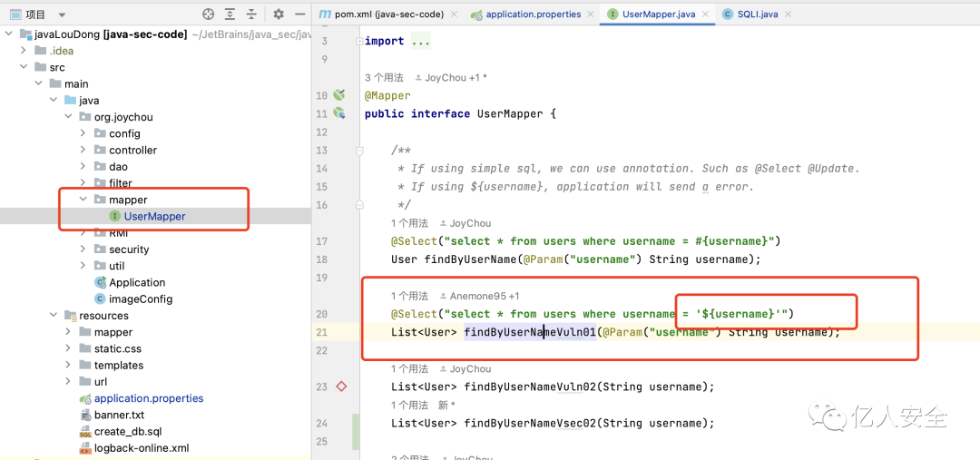This screenshot has height=460, width=980.
Task: Expand the config package
Action: (x=83, y=133)
